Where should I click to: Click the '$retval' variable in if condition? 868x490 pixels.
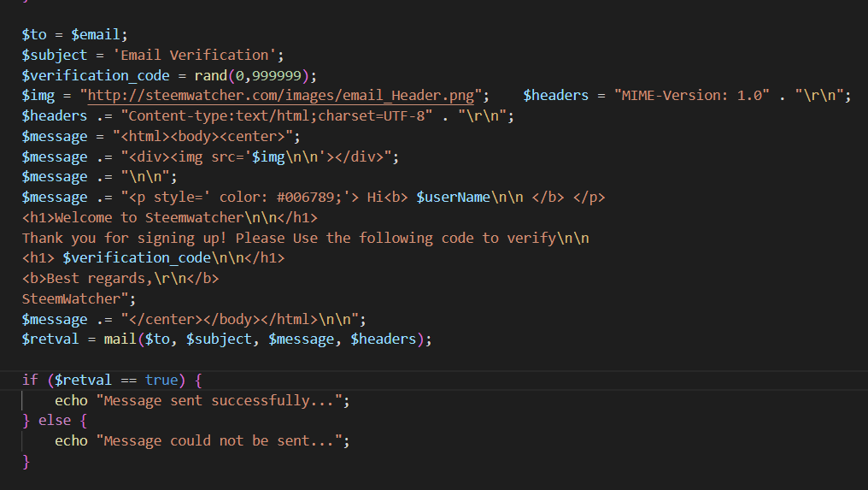click(x=83, y=381)
